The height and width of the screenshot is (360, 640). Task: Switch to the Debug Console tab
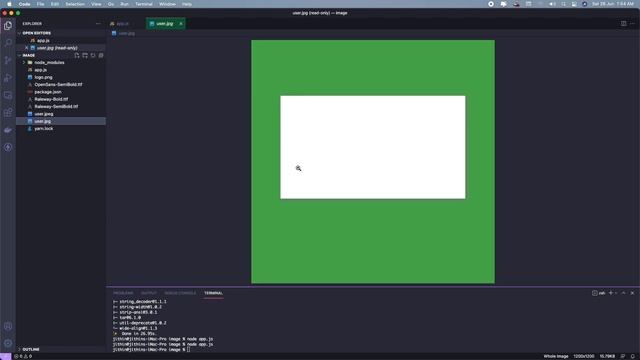click(180, 293)
